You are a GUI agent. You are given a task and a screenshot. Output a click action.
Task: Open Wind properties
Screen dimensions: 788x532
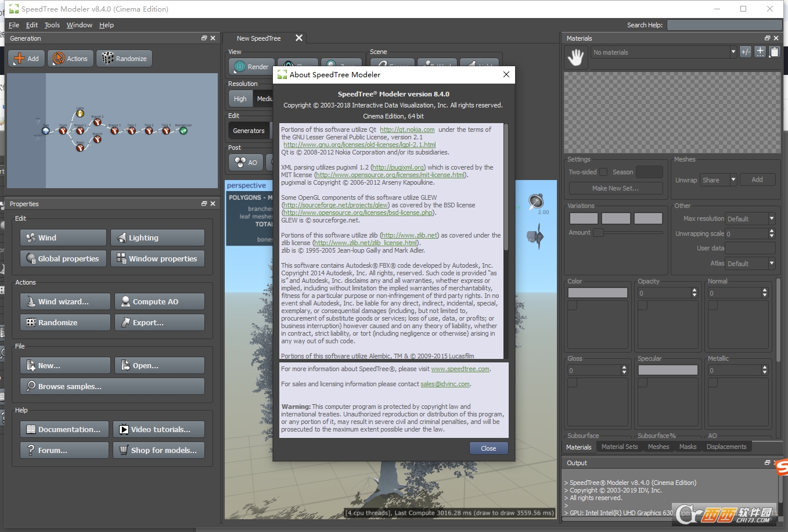[63, 238]
